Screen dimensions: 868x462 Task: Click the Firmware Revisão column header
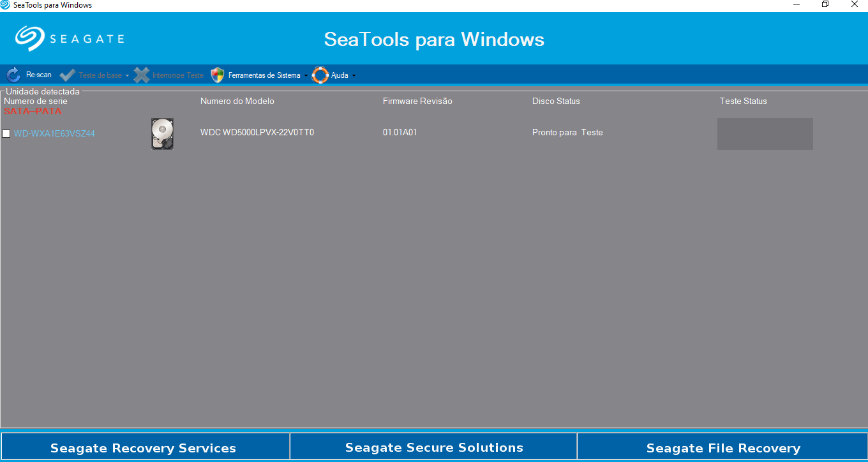point(417,101)
